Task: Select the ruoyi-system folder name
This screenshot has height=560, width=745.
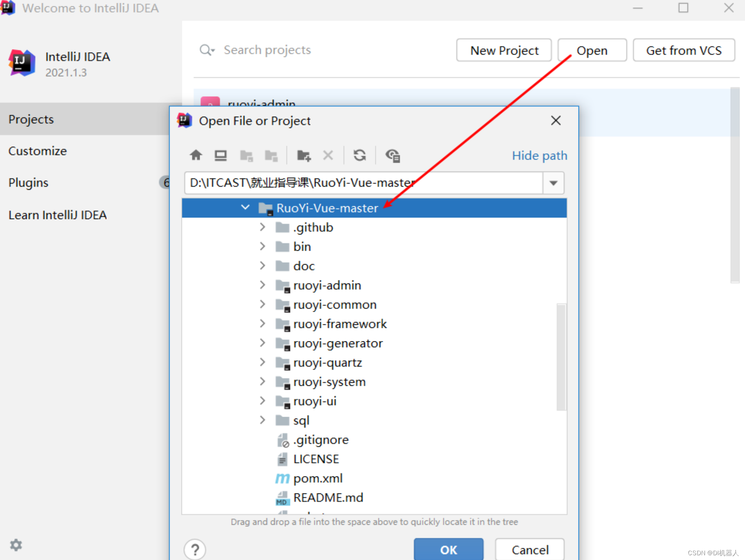Action: [329, 382]
